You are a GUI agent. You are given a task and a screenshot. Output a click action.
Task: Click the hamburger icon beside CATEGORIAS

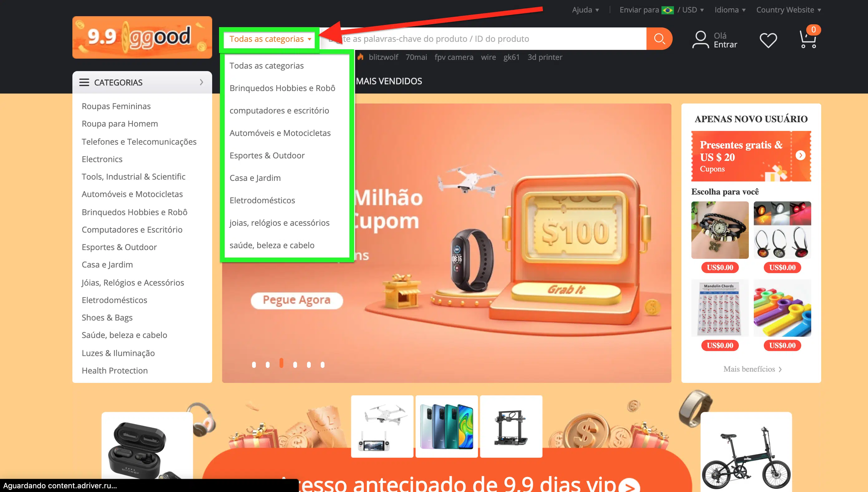(x=84, y=82)
